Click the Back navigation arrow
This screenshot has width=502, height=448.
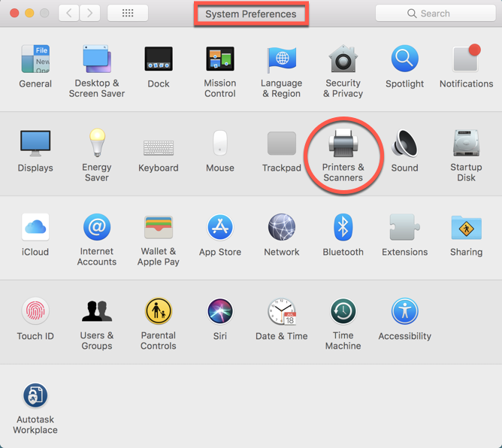69,13
